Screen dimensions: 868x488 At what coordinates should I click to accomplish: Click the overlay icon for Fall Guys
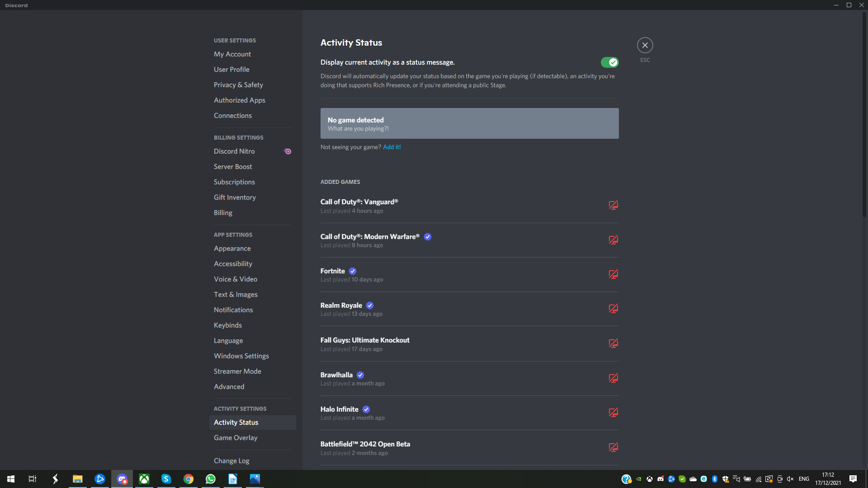(x=613, y=343)
